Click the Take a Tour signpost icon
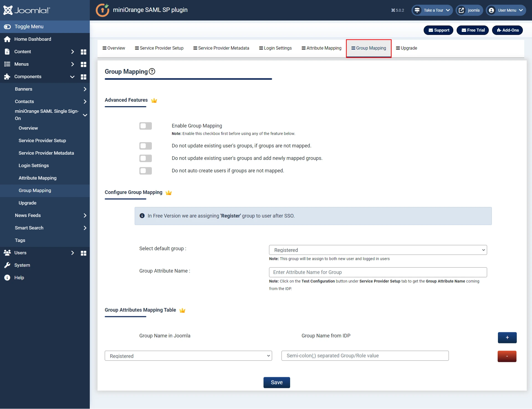This screenshot has width=532, height=409. tap(417, 10)
